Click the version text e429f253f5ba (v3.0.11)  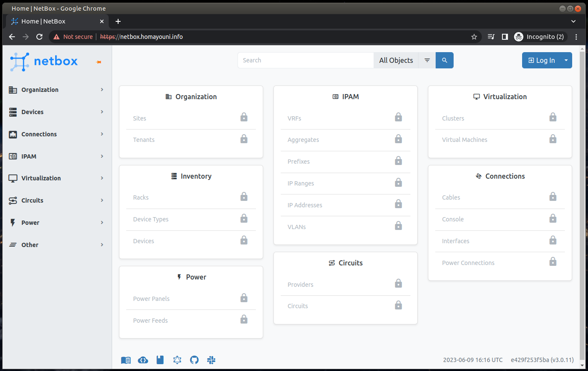coord(542,360)
